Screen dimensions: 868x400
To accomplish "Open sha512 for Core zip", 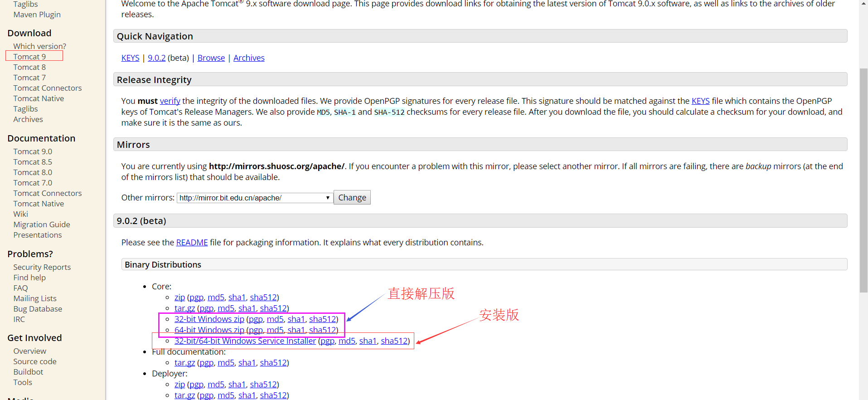I will coord(263,298).
